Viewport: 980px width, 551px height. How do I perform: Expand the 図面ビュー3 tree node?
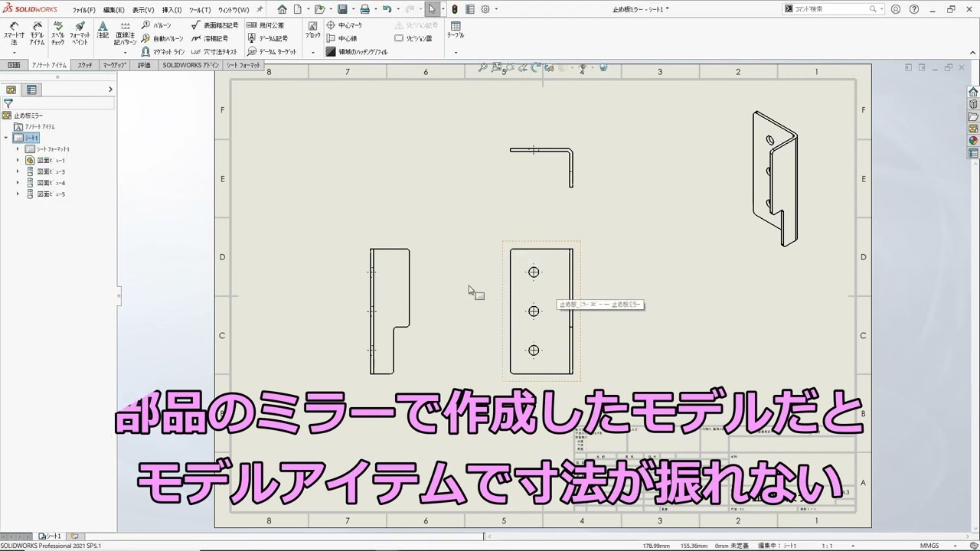click(x=18, y=171)
